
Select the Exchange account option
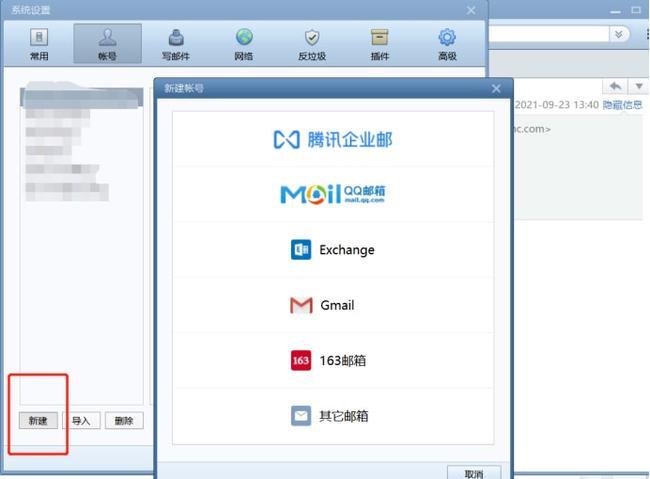pyautogui.click(x=333, y=250)
